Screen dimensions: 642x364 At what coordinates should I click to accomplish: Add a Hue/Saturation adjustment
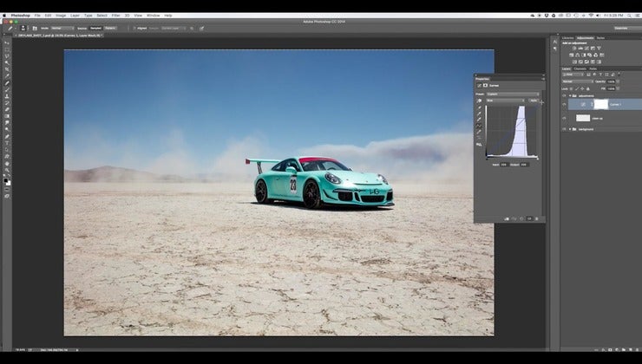pyautogui.click(x=572, y=55)
